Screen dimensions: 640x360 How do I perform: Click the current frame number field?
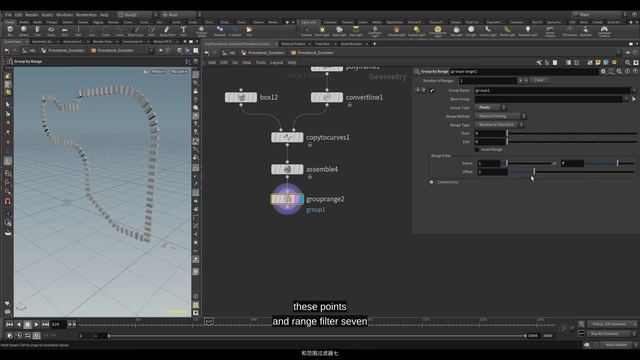pyautogui.click(x=58, y=324)
